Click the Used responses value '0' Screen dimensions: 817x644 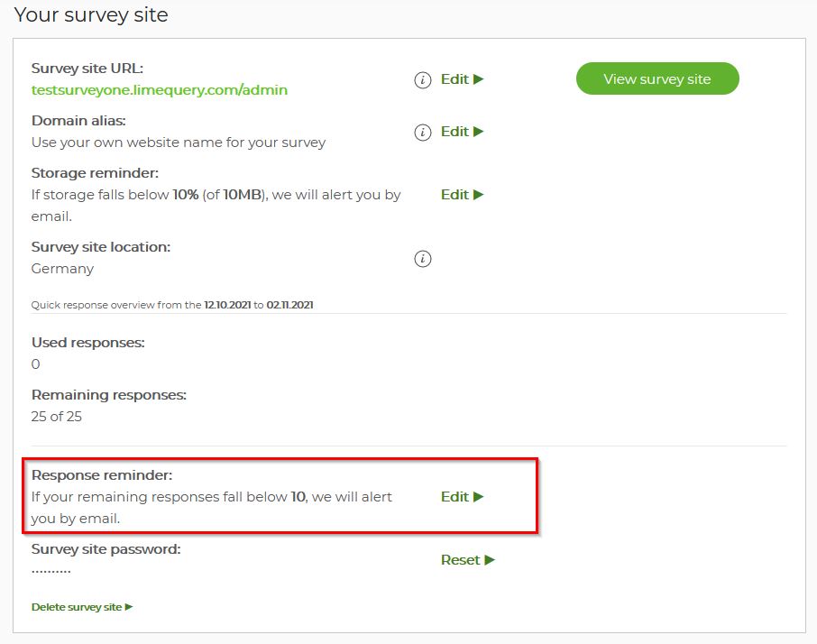point(35,364)
